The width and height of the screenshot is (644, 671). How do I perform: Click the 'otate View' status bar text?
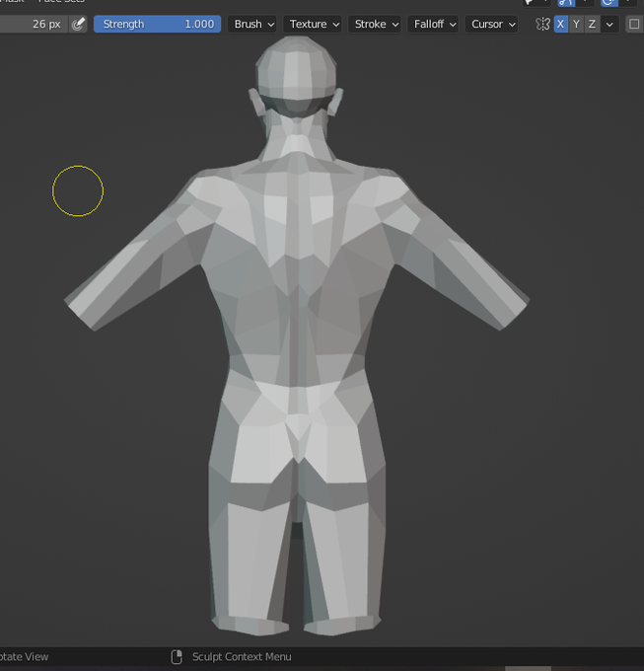point(24,657)
